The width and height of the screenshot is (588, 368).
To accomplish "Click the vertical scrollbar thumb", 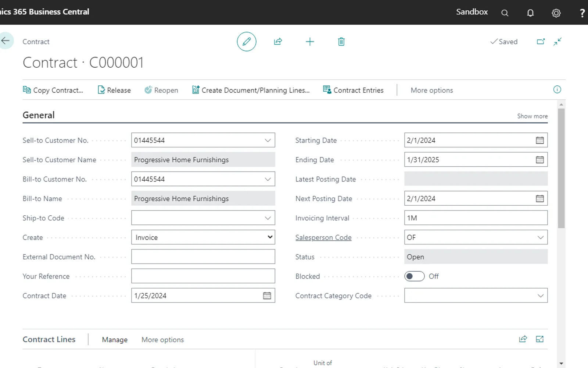I will pyautogui.click(x=561, y=168).
